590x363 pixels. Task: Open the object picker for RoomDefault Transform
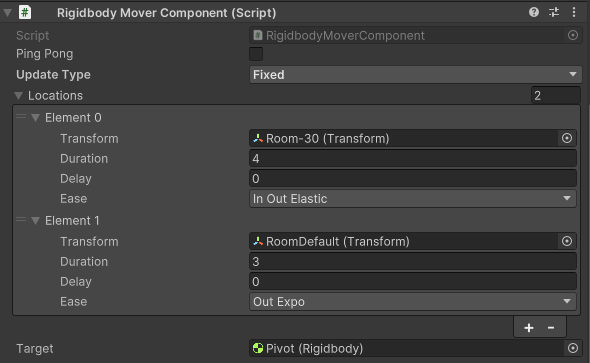[x=567, y=241]
